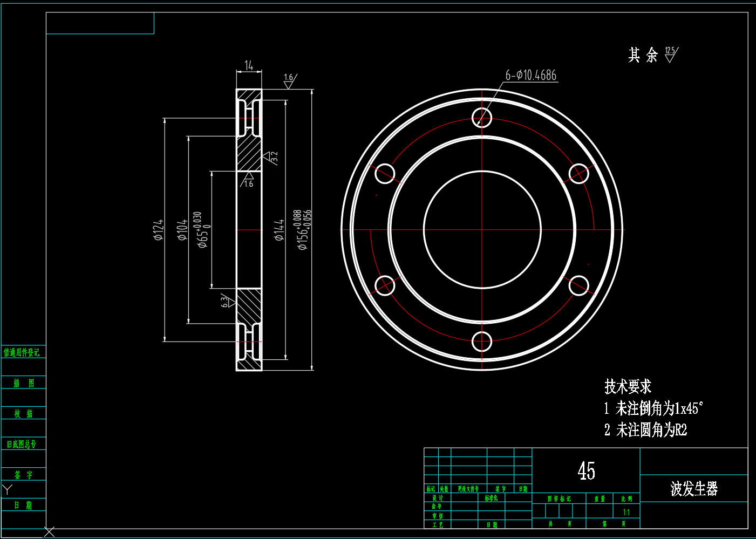Click the 1:1 scale value in title block
The height and width of the screenshot is (539, 756).
626,512
